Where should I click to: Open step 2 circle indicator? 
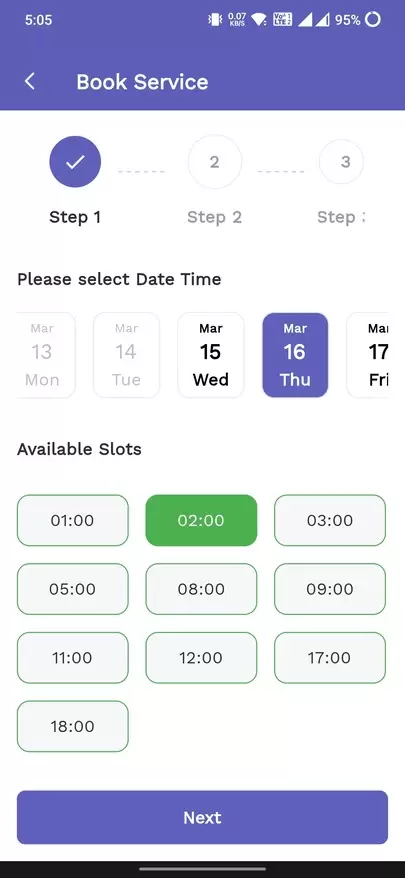215,162
